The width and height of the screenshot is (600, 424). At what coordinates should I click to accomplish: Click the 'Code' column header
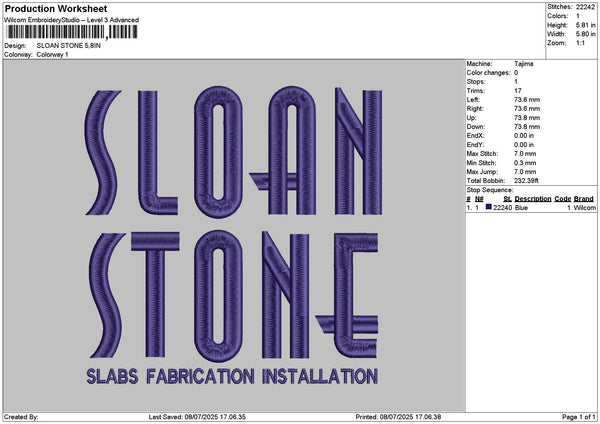[562, 199]
